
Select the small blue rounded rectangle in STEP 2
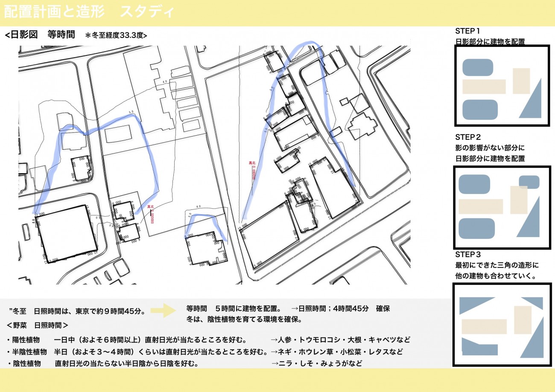(529, 182)
